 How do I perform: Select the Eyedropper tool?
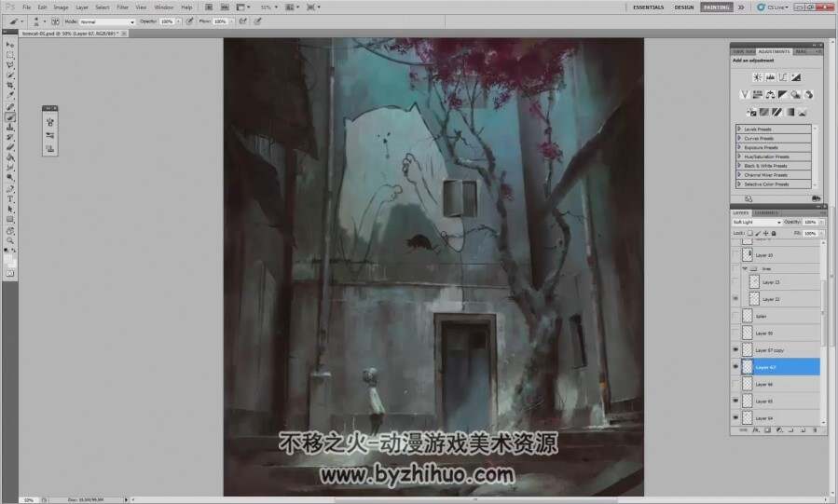point(9,96)
